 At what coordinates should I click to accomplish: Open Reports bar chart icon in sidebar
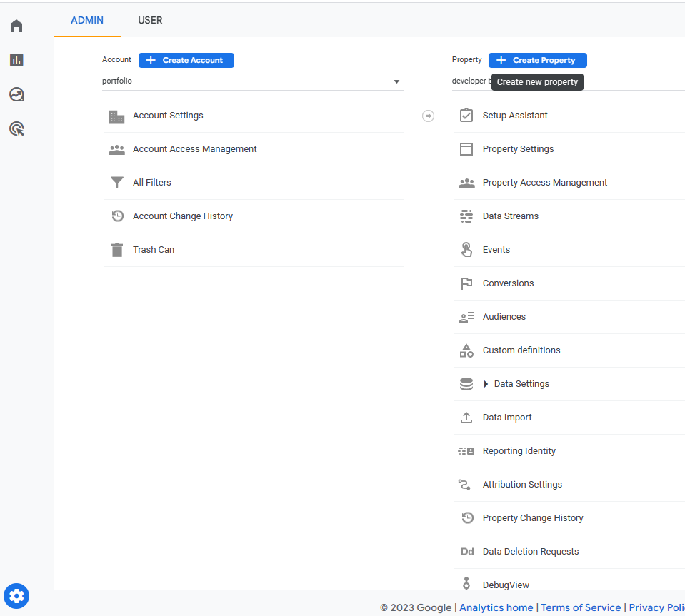click(x=16, y=60)
